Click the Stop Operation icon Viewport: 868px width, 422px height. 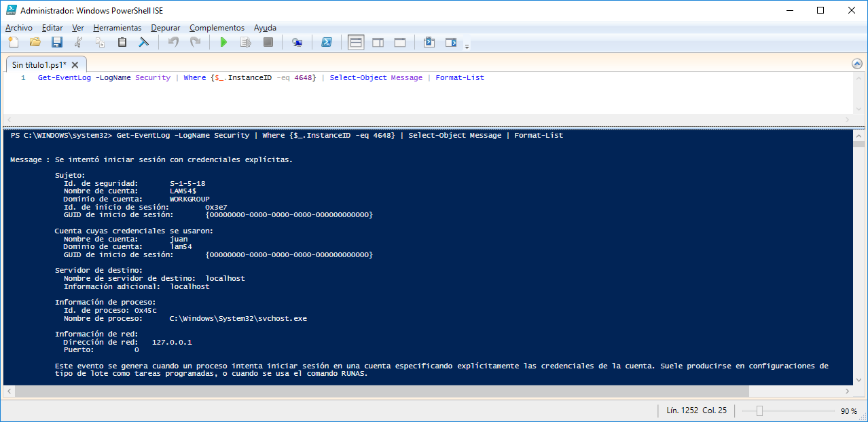point(268,41)
